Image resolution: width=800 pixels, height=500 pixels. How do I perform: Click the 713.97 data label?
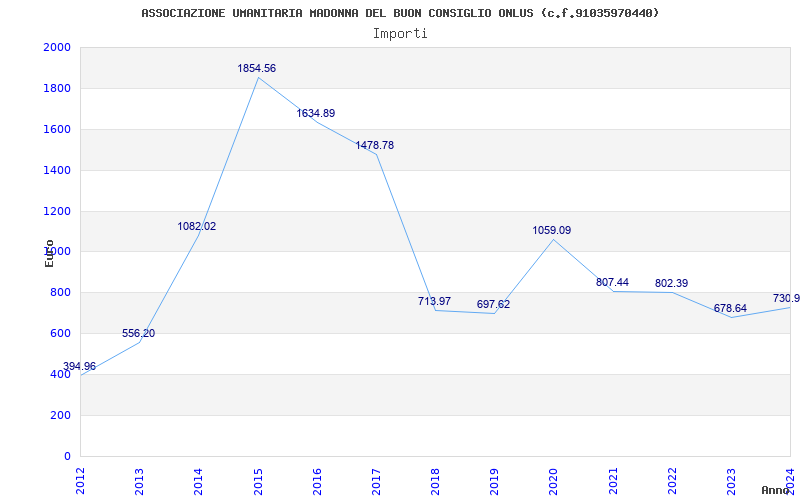(x=434, y=301)
